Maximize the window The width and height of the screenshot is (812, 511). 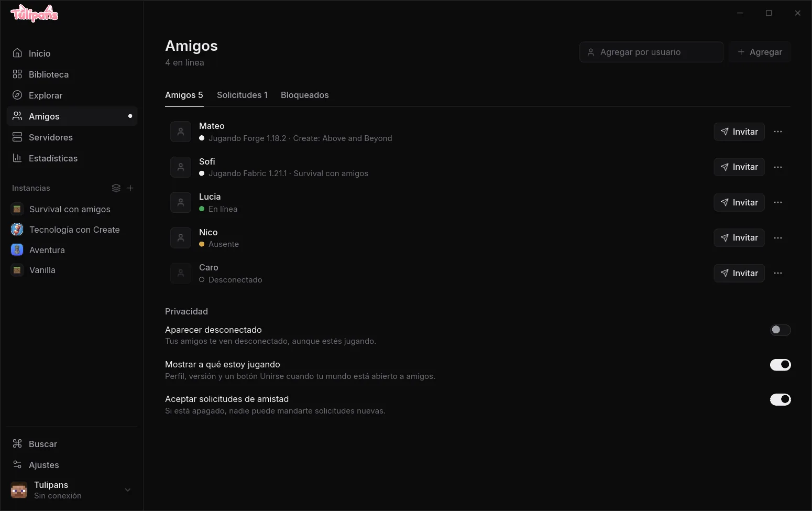[x=769, y=13]
